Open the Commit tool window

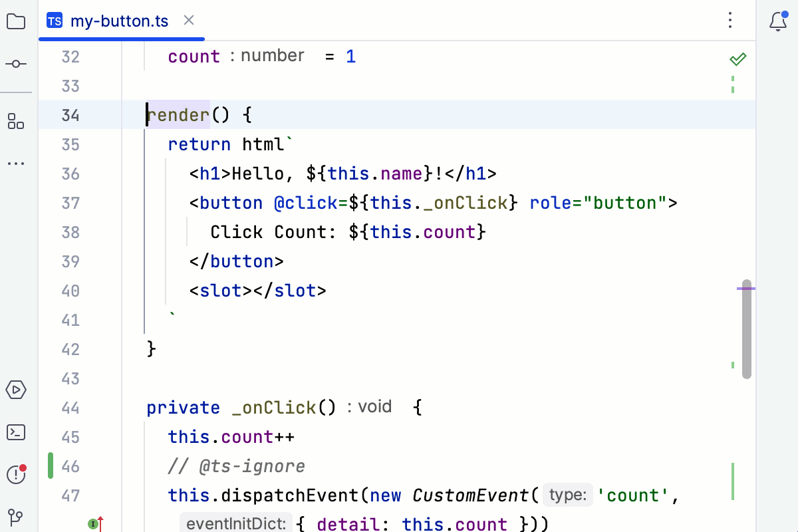coord(16,64)
